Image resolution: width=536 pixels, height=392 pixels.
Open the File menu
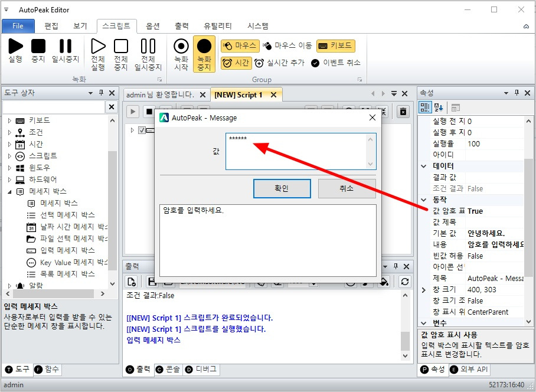click(18, 26)
